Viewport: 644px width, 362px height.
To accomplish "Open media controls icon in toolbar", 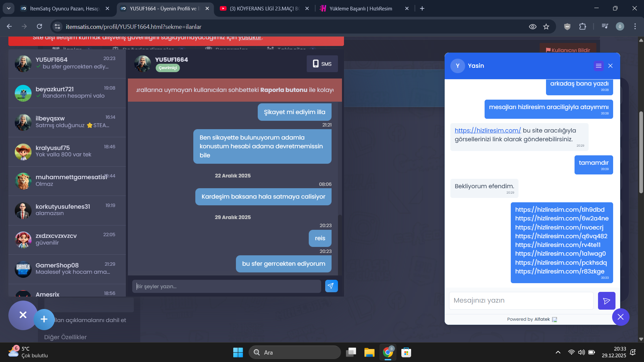I will [x=605, y=27].
